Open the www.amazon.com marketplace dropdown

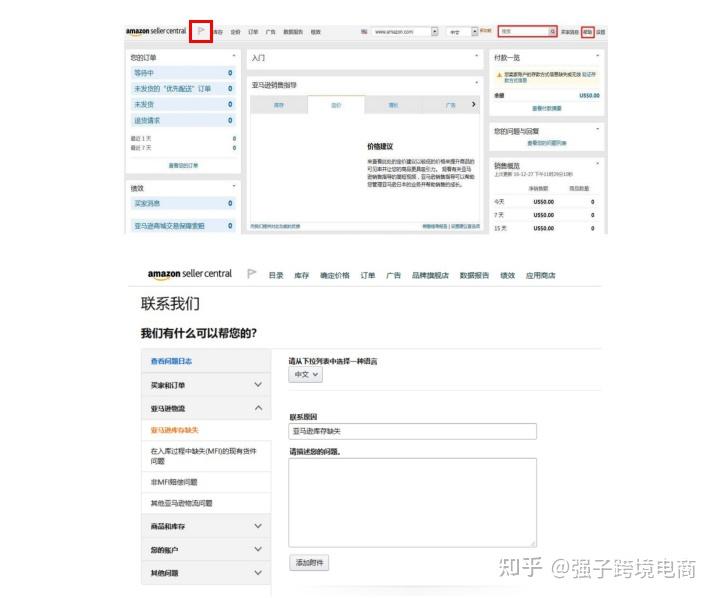(x=435, y=31)
